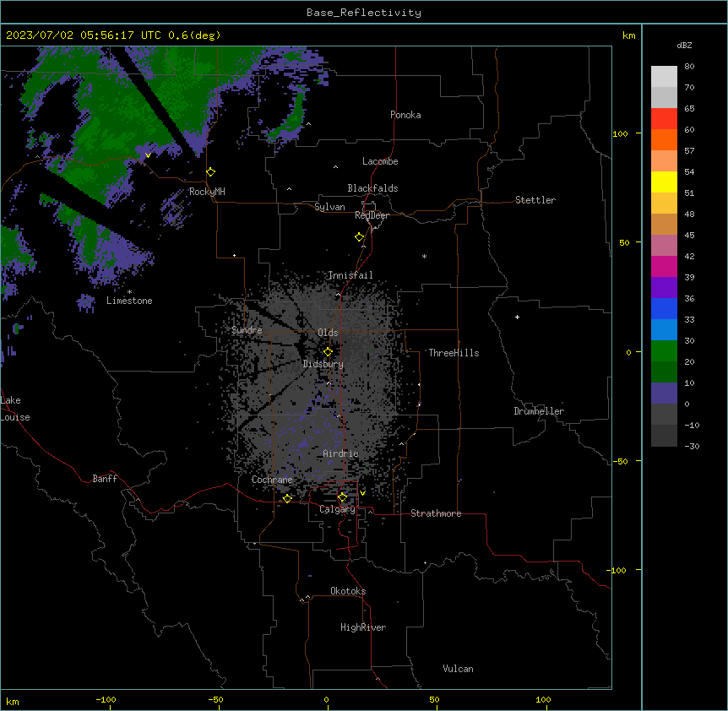Click the magenta swatch in dBZ legend
This screenshot has height=711, width=728.
(x=664, y=266)
